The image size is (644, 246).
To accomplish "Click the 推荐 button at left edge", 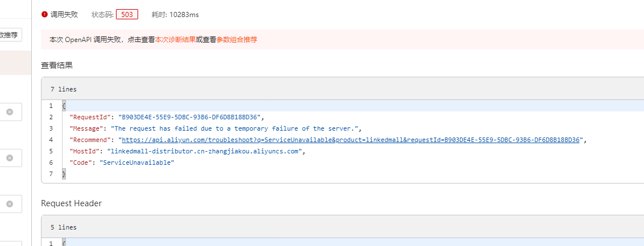I will 10,35.
